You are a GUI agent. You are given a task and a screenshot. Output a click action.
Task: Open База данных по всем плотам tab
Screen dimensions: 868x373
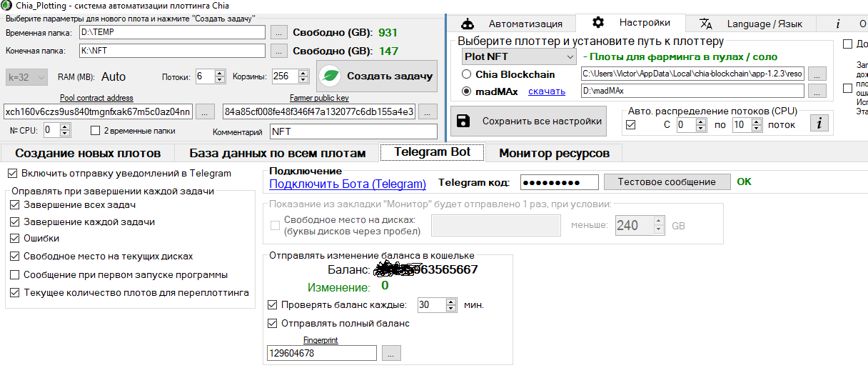coord(278,153)
